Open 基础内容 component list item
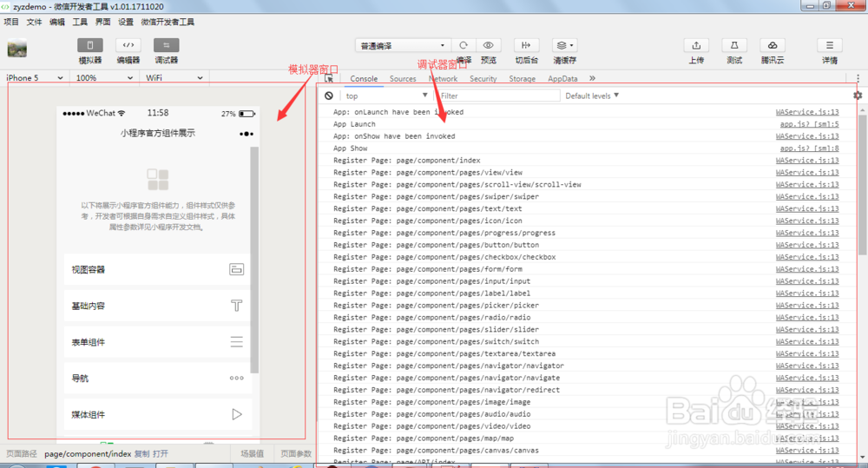868x468 pixels. point(158,306)
